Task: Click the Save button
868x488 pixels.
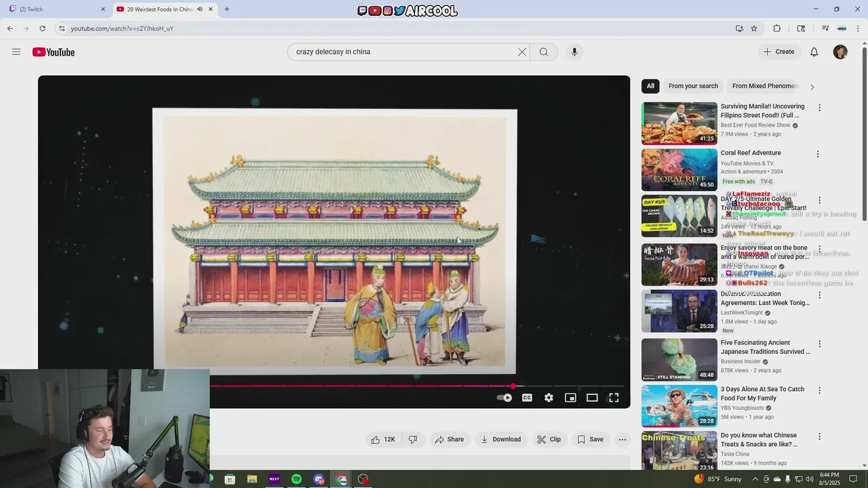Action: point(590,439)
